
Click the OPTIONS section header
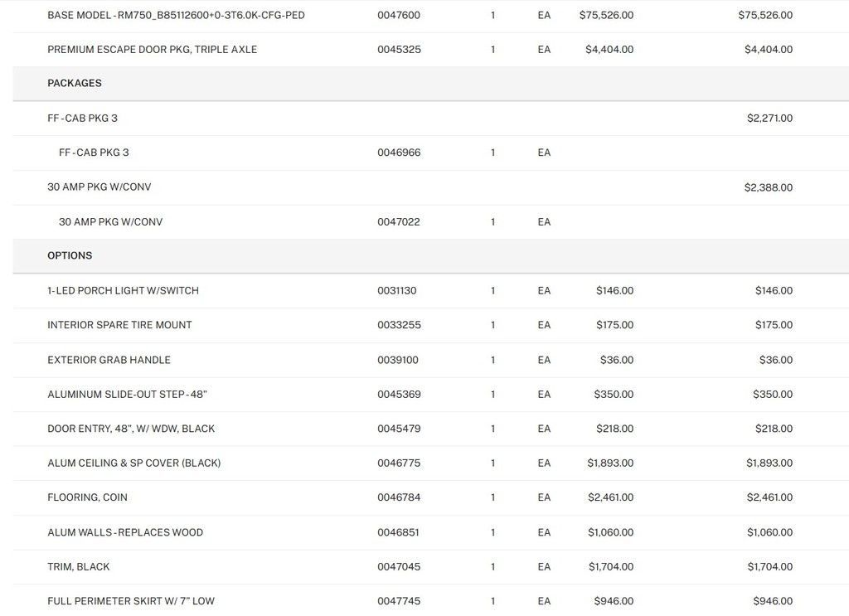[x=70, y=256]
